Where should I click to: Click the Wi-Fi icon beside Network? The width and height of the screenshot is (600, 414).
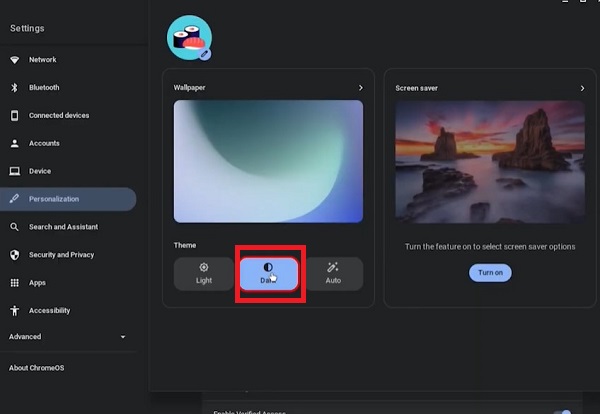(x=15, y=60)
